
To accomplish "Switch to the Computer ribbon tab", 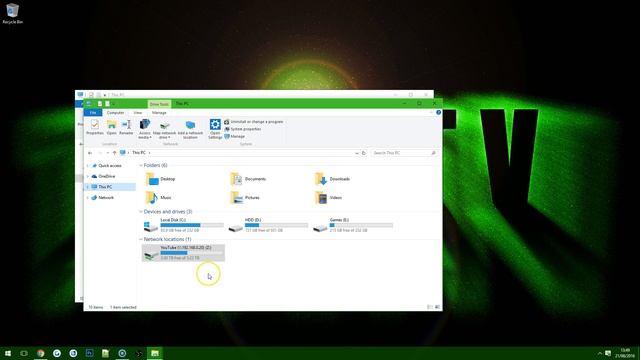I will (115, 113).
